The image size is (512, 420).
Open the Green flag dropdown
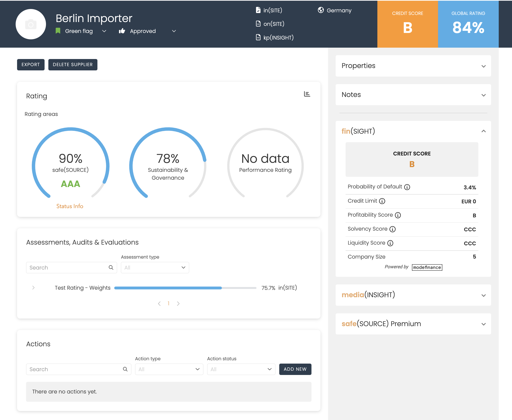pyautogui.click(x=104, y=31)
